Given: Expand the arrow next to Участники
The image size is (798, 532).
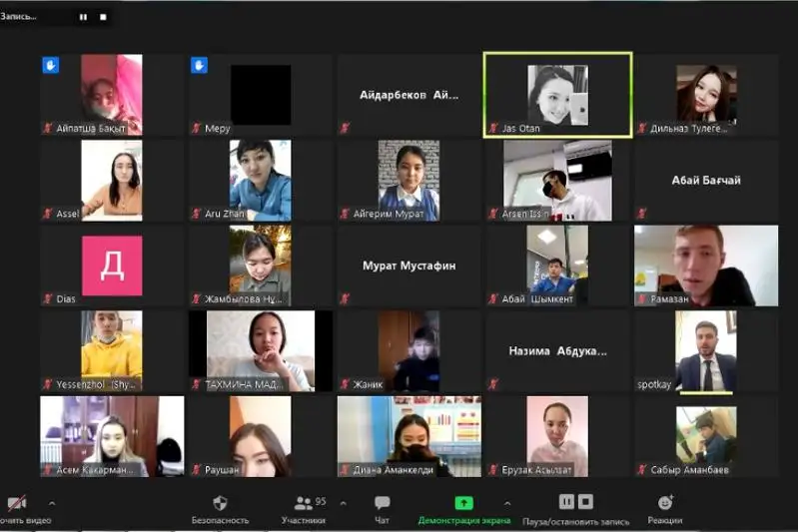Looking at the screenshot, I should 344,503.
